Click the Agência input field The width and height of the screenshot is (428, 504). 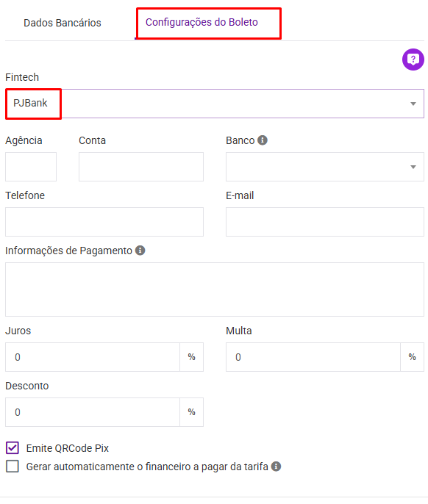tap(31, 167)
